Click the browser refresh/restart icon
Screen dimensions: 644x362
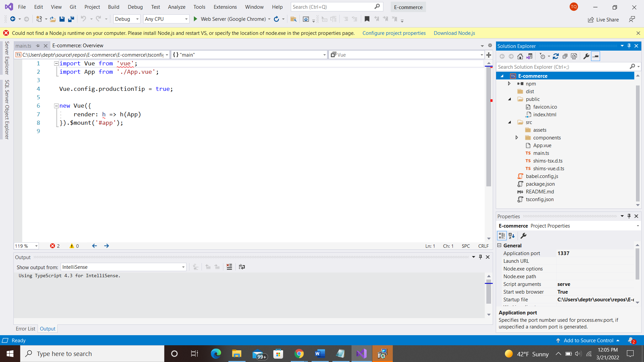pos(276,19)
